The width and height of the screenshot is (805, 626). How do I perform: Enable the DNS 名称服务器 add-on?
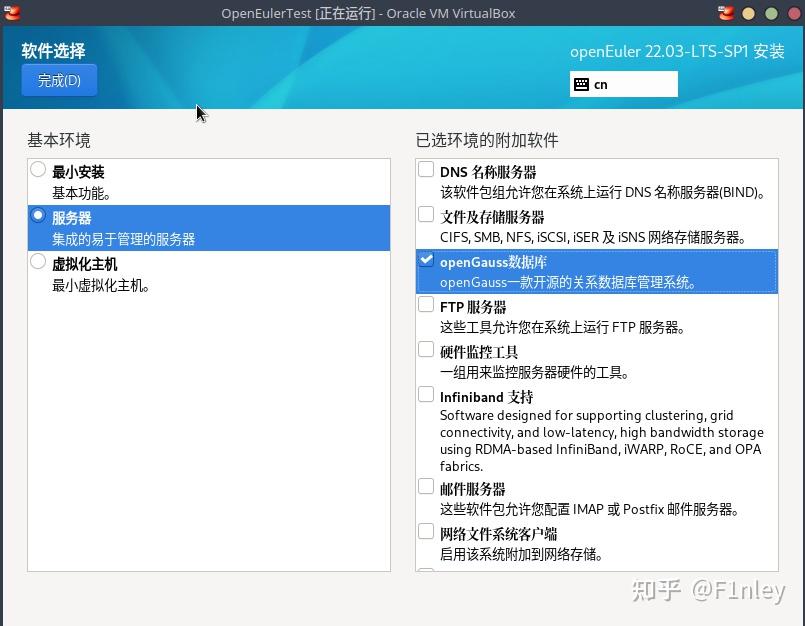[x=426, y=169]
